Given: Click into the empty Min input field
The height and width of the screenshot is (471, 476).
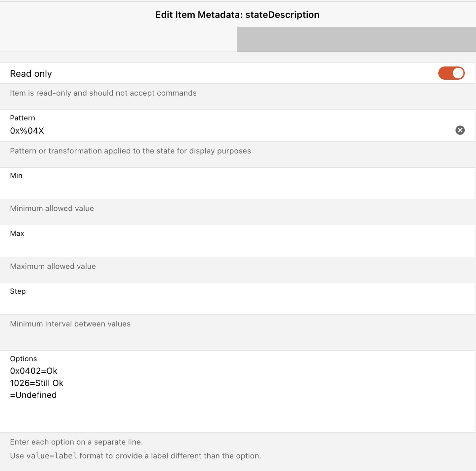Looking at the screenshot, I should tap(237, 188).
